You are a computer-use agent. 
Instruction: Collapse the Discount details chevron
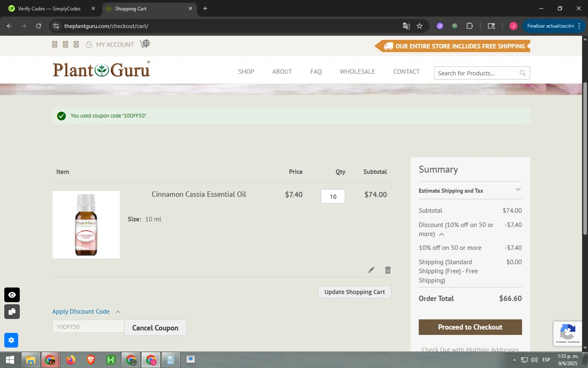[x=442, y=234]
